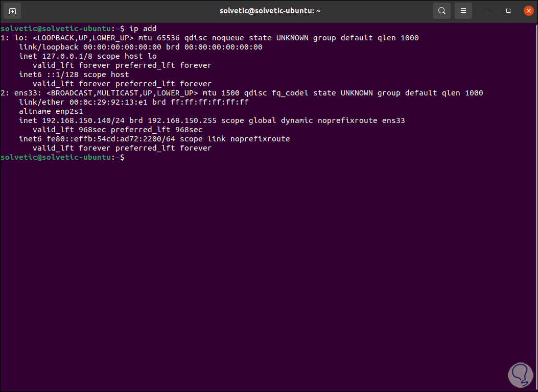The image size is (538, 392).
Task: Maximize the terminal window
Action: pyautogui.click(x=508, y=11)
